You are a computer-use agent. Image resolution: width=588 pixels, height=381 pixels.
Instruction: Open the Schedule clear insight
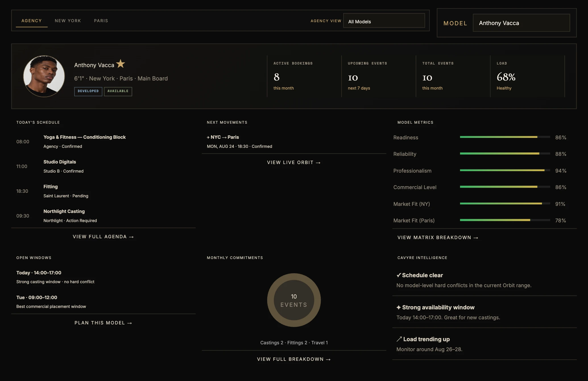[x=484, y=280]
